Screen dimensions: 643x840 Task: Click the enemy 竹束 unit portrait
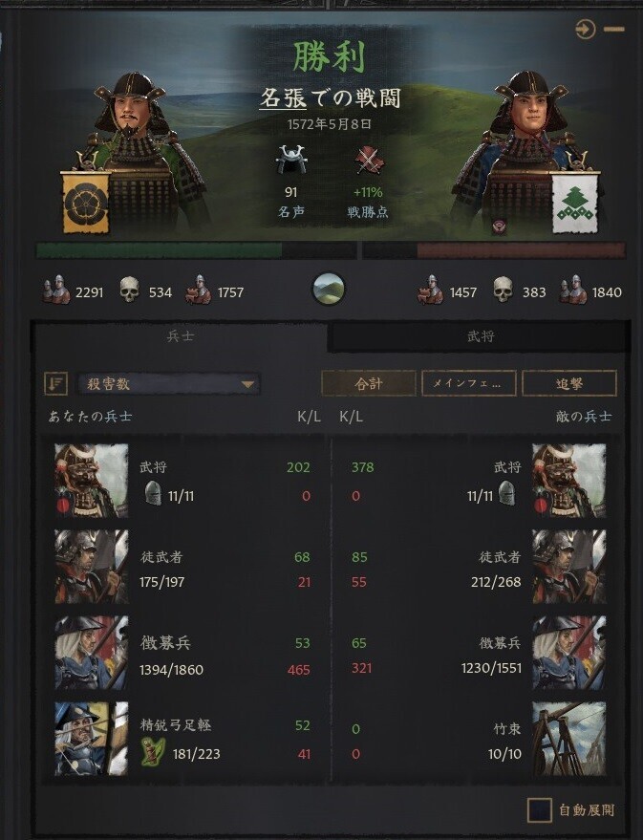tap(569, 740)
